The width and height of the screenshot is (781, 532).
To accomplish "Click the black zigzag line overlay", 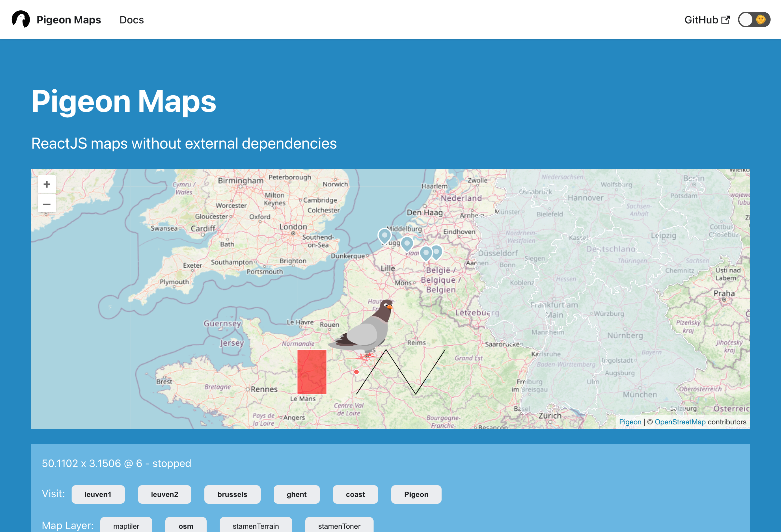I will point(401,372).
